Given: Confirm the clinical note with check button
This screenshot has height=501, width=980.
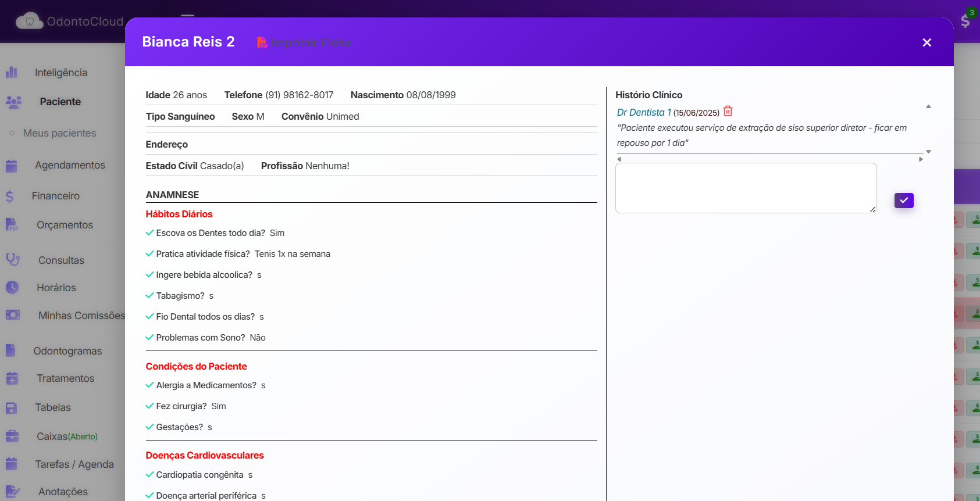Looking at the screenshot, I should [x=904, y=201].
